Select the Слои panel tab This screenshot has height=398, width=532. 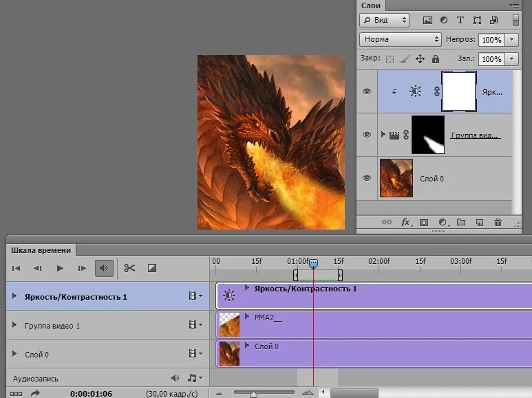371,5
